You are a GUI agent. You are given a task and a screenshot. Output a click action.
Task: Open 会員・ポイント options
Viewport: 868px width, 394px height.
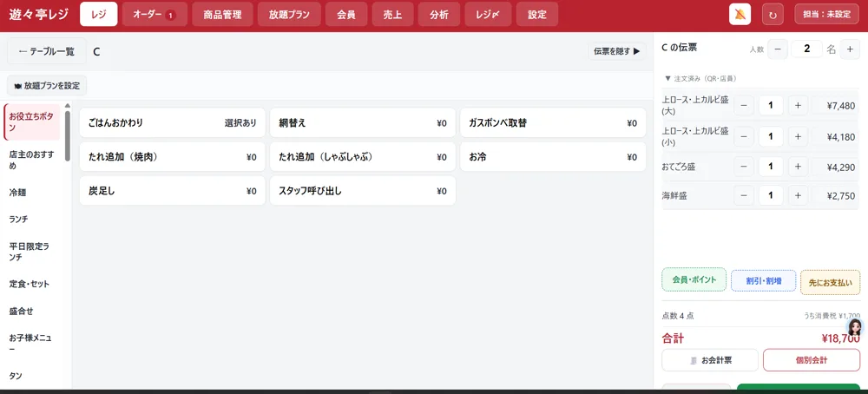coord(694,280)
